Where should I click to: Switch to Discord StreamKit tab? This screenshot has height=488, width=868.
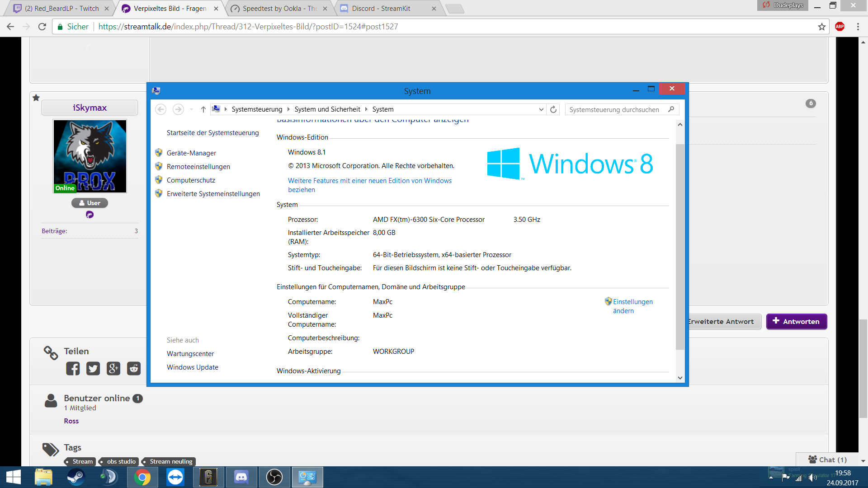(x=381, y=9)
